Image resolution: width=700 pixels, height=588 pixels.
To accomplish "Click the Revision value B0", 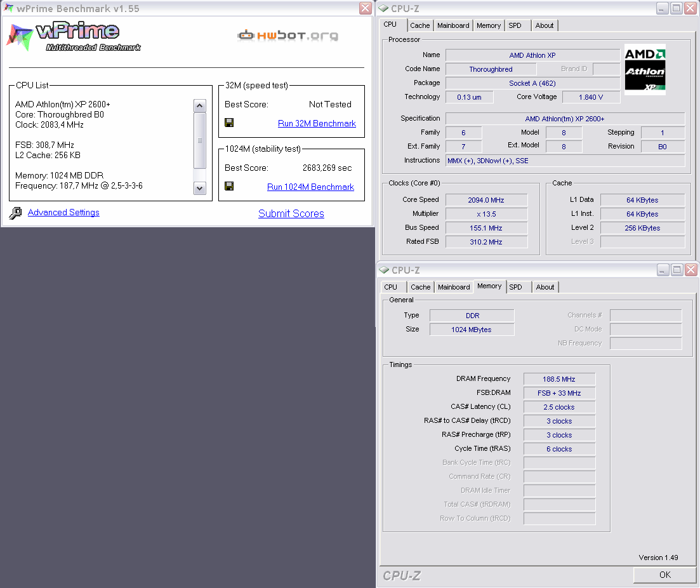I will point(663,147).
